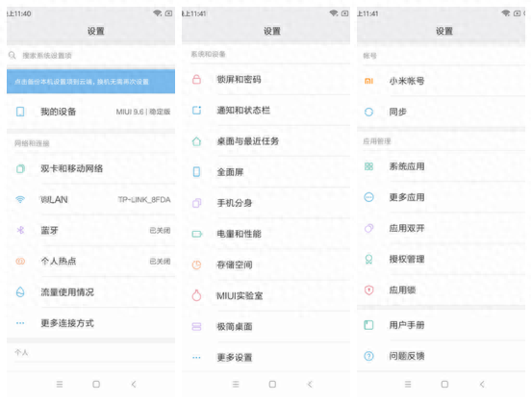The image size is (532, 404).
Task: Tap the dual SIM (双卡和移动网络) icon
Action: (20, 168)
